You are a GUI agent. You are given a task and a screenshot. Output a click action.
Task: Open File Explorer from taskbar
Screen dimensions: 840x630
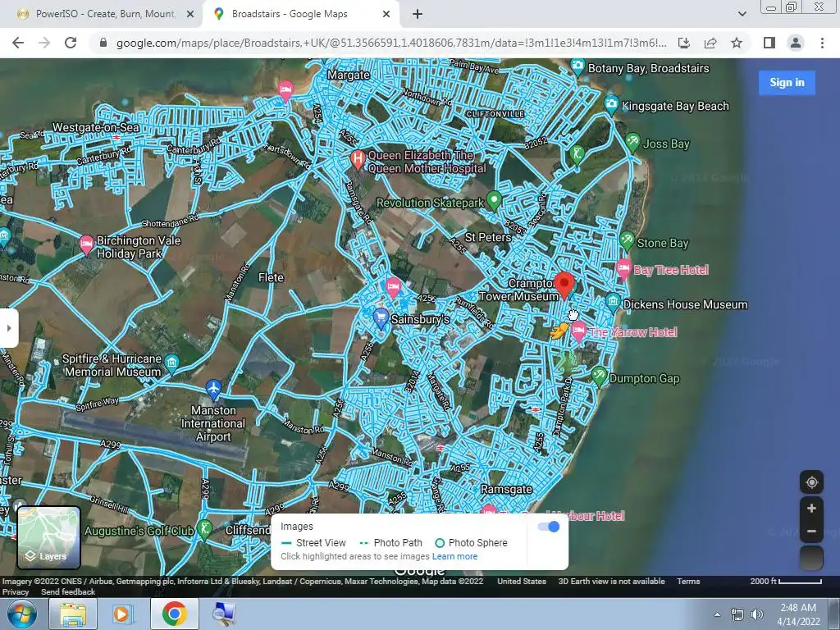(73, 614)
